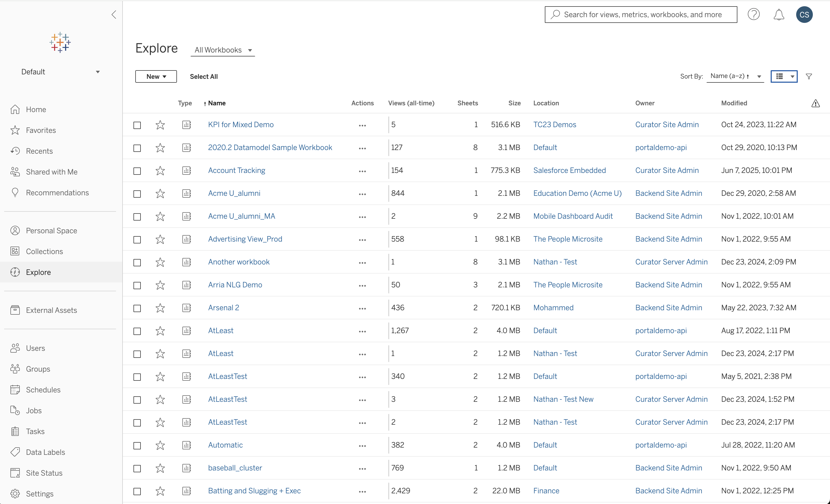Image resolution: width=830 pixels, height=504 pixels.
Task: Favorite the Account Tracking workbook star
Action: point(160,171)
